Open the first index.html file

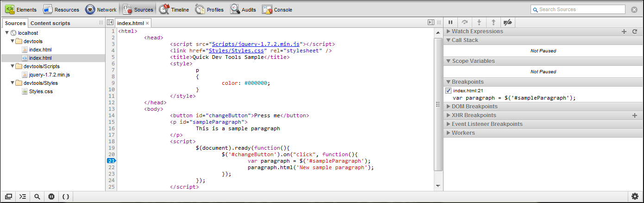40,50
